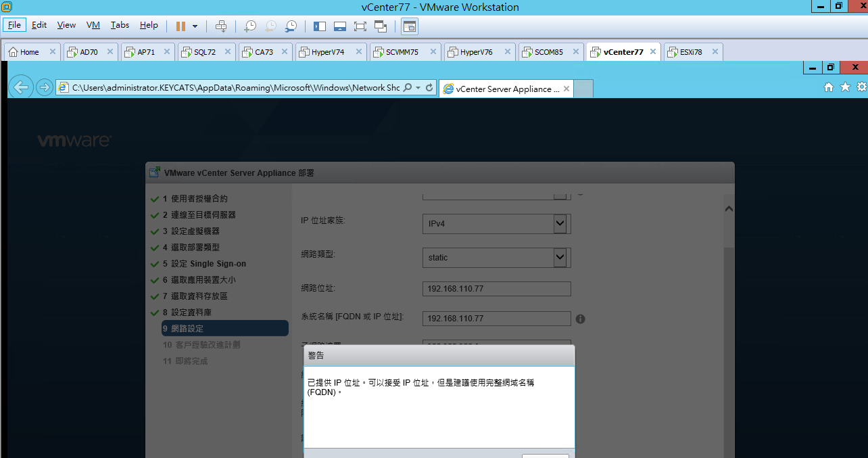Click the info icon beside system name
Screen dimensions: 868x458
tap(580, 319)
